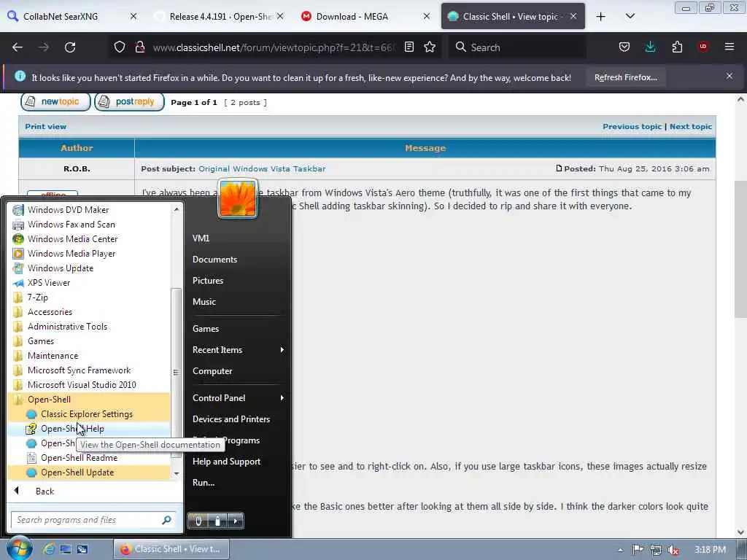
Task: Click the start menu power button
Action: click(x=198, y=521)
